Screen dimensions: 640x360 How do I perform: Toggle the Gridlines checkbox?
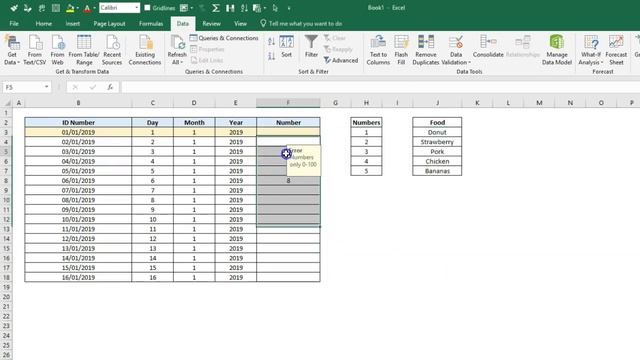(x=147, y=8)
